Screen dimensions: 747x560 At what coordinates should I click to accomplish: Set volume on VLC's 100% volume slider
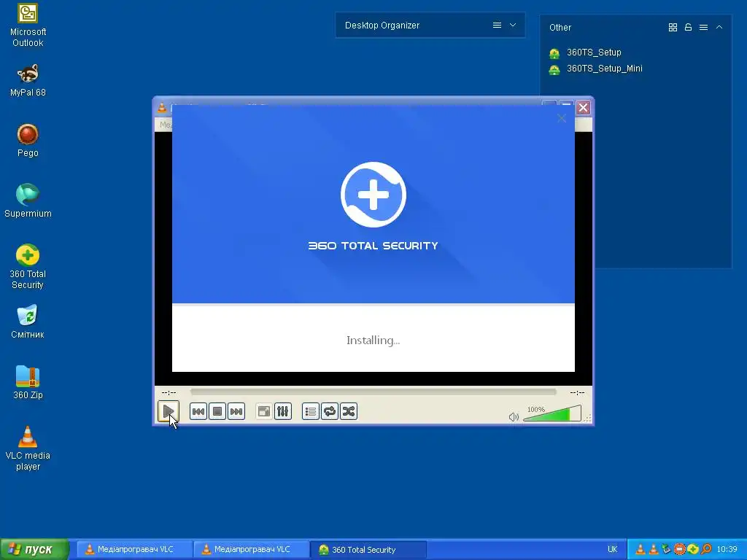click(552, 413)
